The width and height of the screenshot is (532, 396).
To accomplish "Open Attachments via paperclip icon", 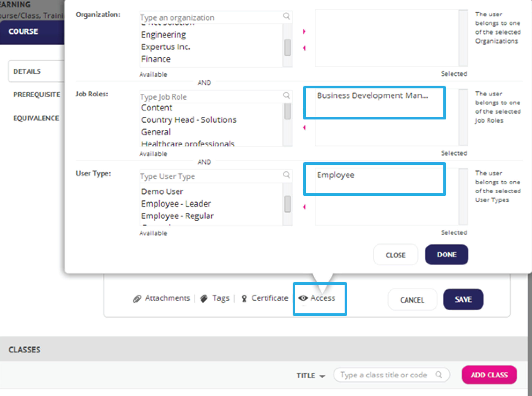I will [x=137, y=298].
